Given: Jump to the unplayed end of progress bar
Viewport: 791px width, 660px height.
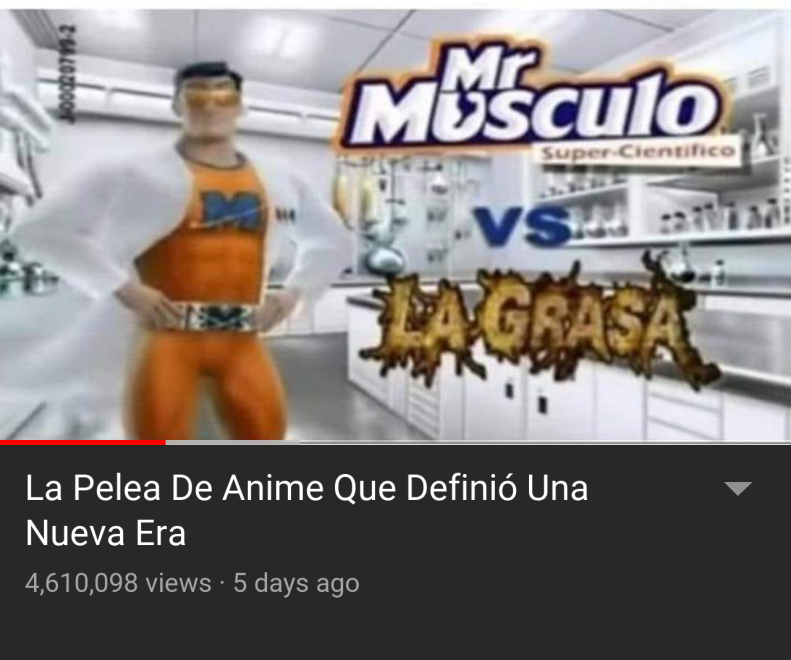Looking at the screenshot, I should pos(545,443).
